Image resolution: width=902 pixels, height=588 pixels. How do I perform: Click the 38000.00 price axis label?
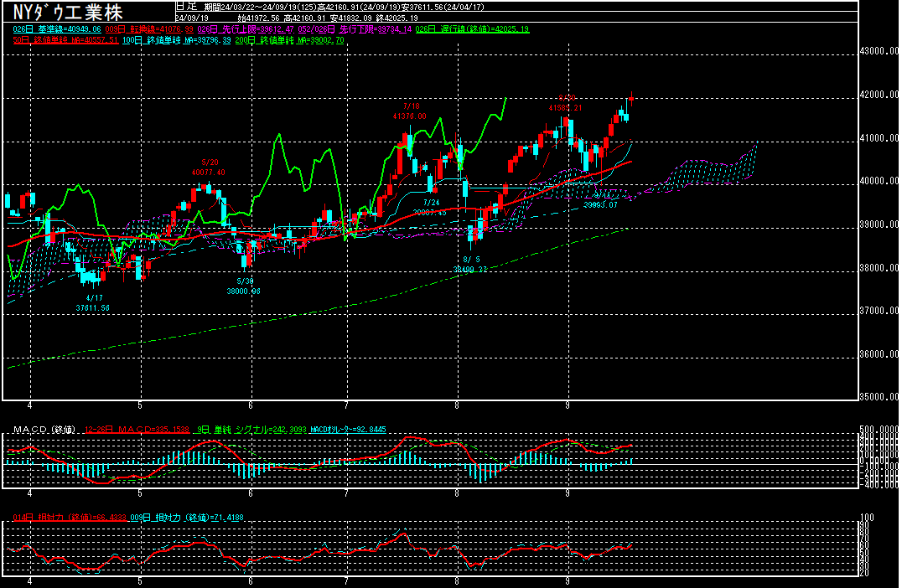point(879,268)
